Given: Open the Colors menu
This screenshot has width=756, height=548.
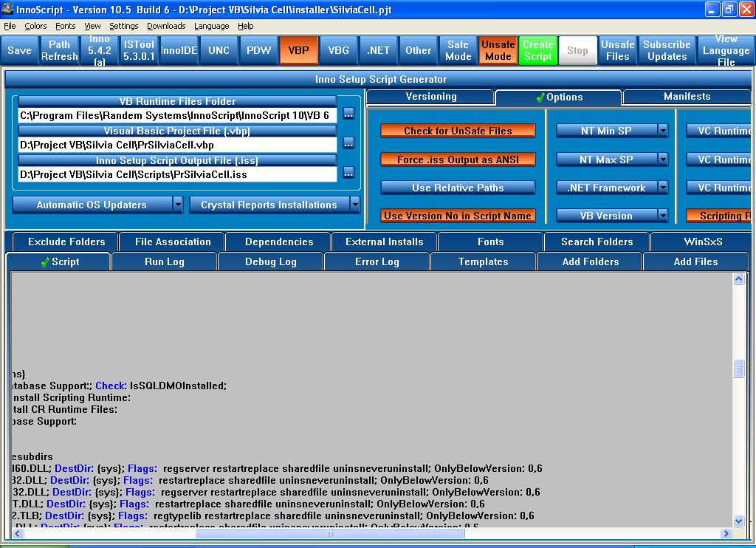Looking at the screenshot, I should tap(35, 26).
